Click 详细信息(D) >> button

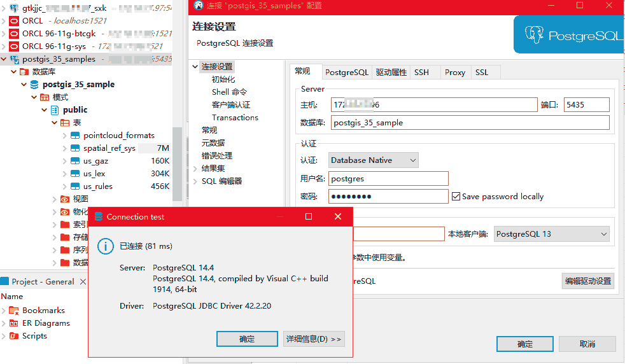coord(314,339)
